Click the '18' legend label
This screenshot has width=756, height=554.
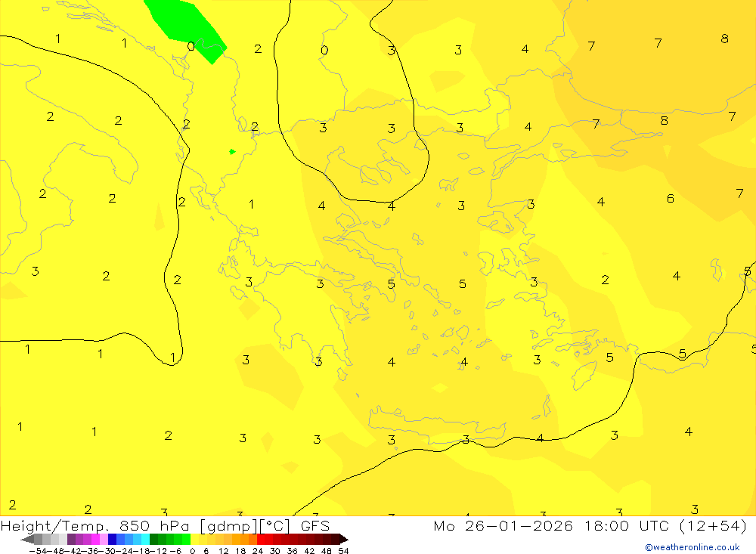240,551
